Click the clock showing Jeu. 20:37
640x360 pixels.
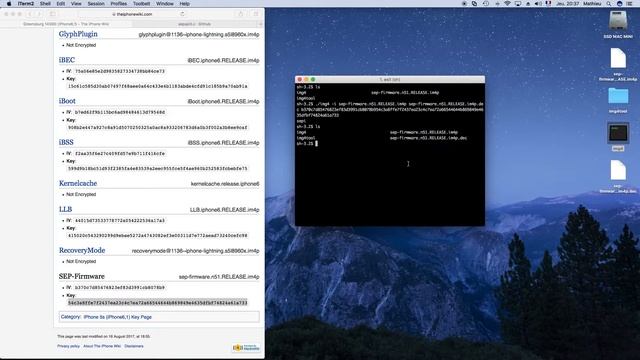[568, 4]
